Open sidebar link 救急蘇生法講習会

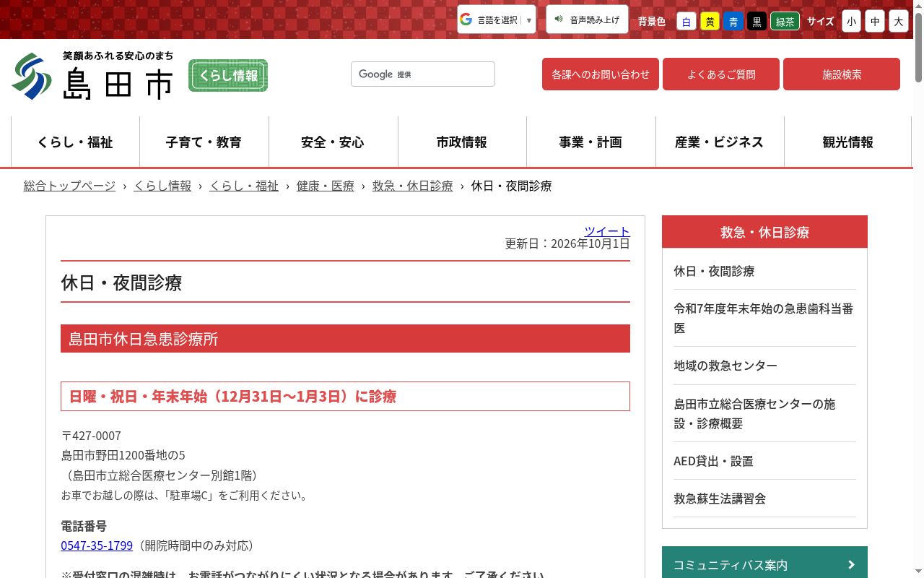point(720,499)
